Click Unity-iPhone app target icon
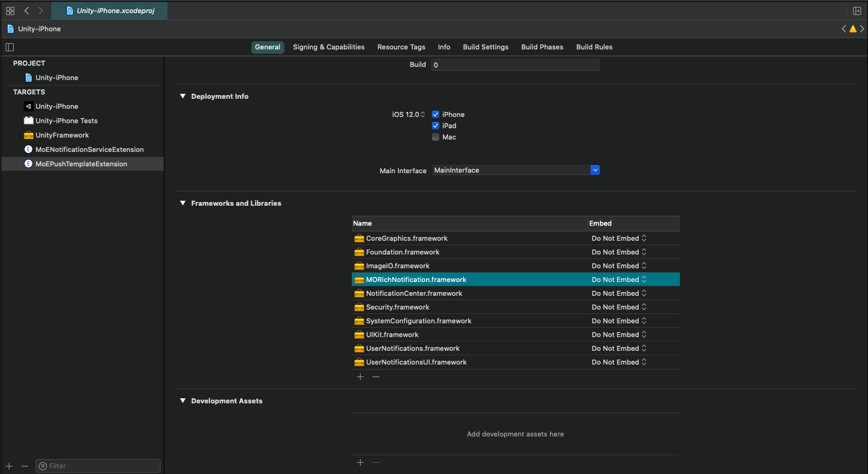The image size is (868, 474). 28,106
